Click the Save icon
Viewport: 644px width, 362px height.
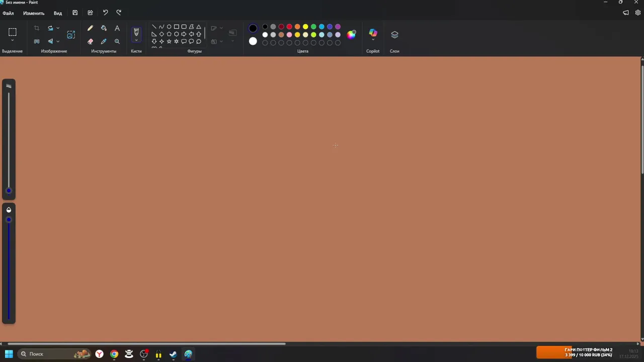tap(75, 13)
